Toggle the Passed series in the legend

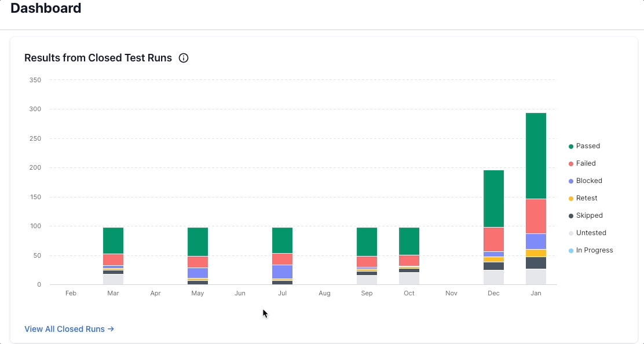(x=588, y=146)
